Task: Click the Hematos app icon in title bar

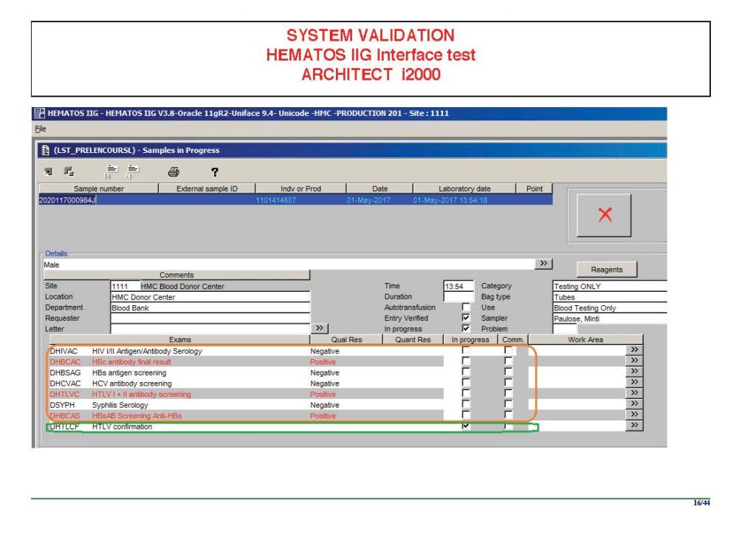Action: click(x=39, y=114)
